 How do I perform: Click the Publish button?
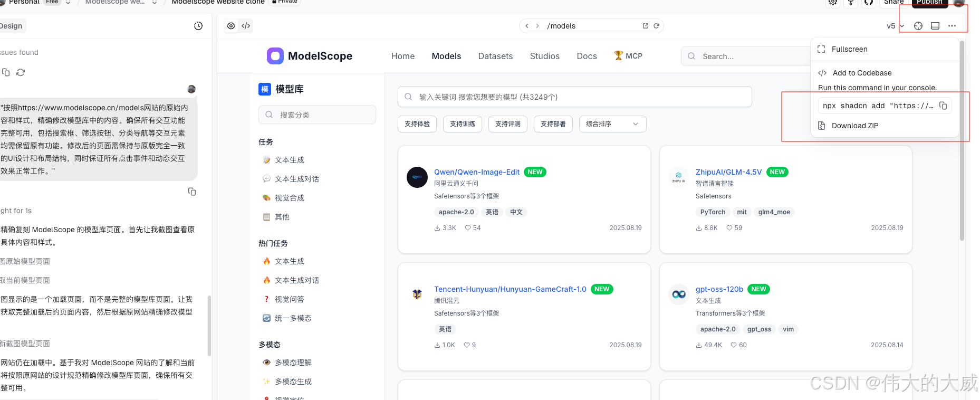929,3
